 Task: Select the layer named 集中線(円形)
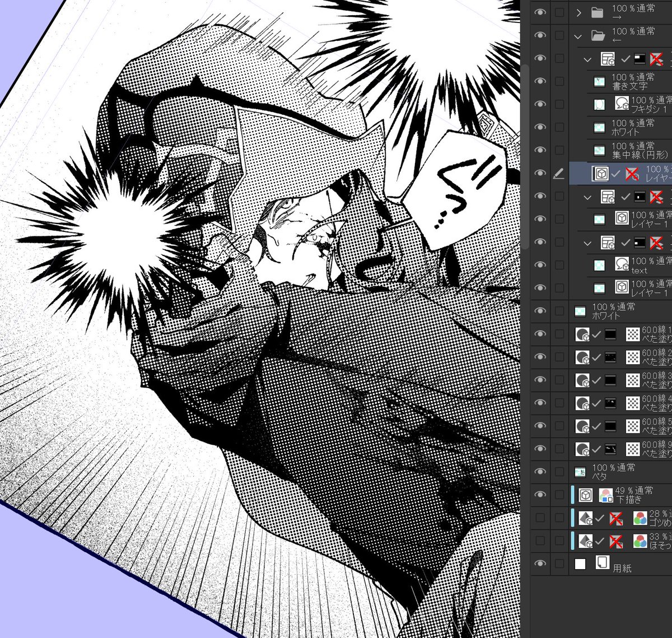(x=639, y=155)
